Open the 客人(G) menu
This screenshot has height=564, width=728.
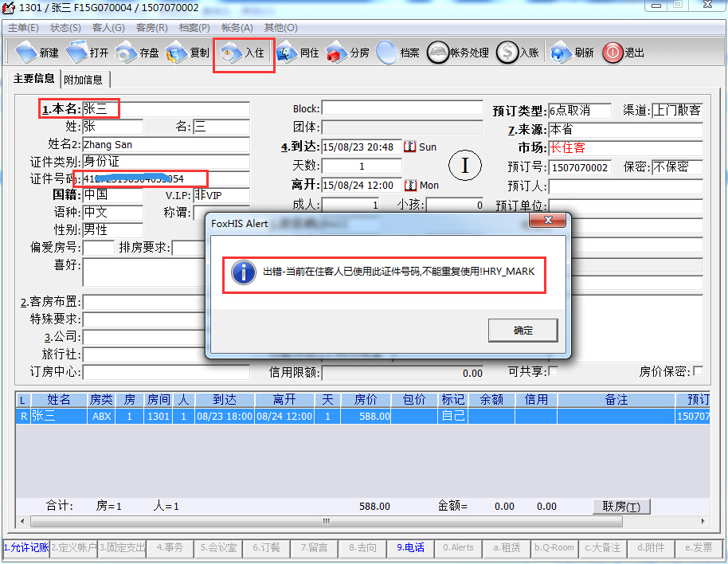[108, 27]
